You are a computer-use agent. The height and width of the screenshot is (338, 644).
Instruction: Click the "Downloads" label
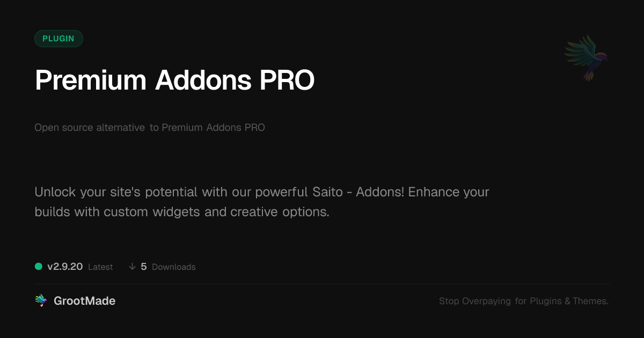point(173,267)
